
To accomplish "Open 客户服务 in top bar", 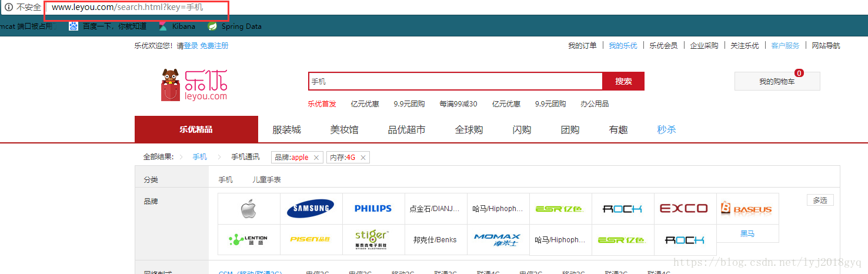I will pos(785,46).
